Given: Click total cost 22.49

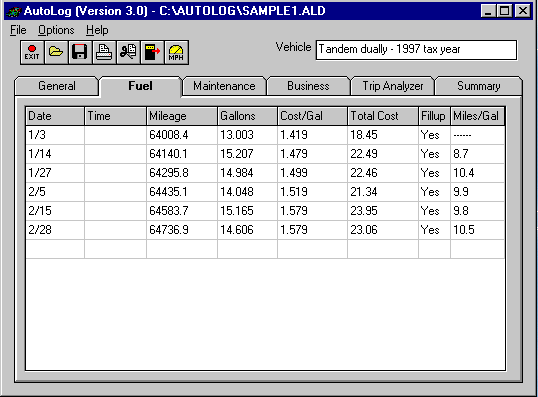Looking at the screenshot, I should (x=383, y=154).
